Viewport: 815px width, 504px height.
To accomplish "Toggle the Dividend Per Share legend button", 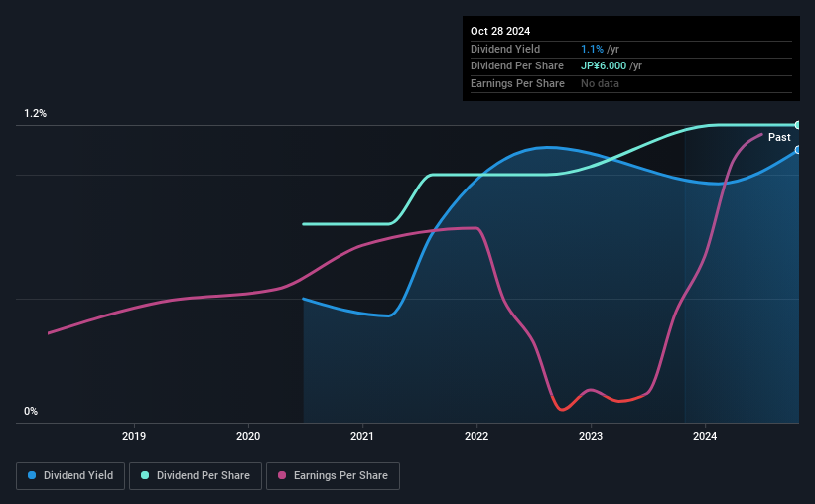I will (x=196, y=476).
